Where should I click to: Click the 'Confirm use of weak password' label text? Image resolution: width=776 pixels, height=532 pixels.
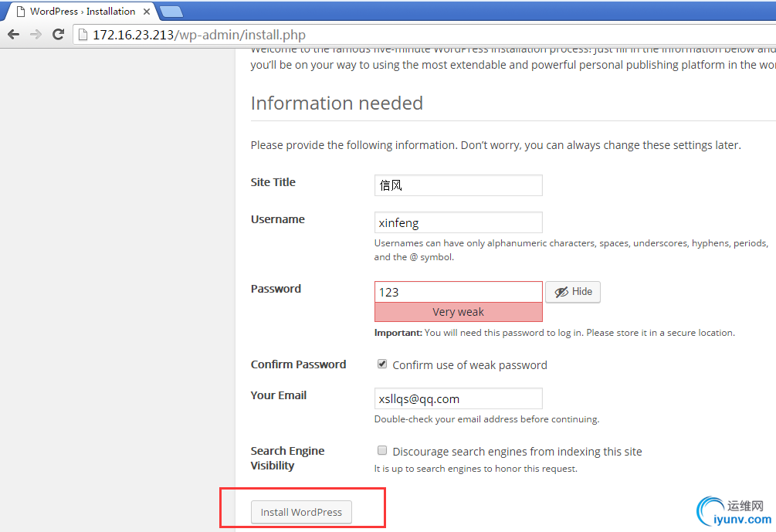469,365
